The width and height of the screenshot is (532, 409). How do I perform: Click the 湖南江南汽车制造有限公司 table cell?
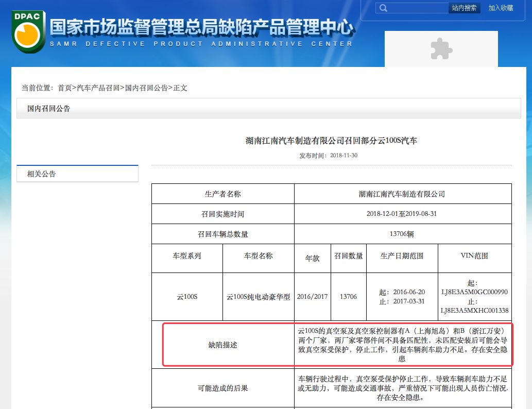[x=403, y=194]
